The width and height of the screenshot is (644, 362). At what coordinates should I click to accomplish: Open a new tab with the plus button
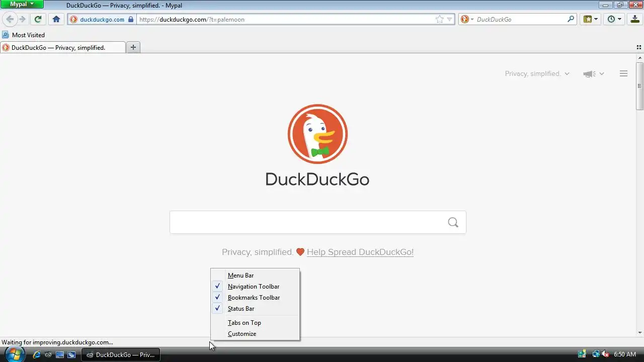(133, 47)
